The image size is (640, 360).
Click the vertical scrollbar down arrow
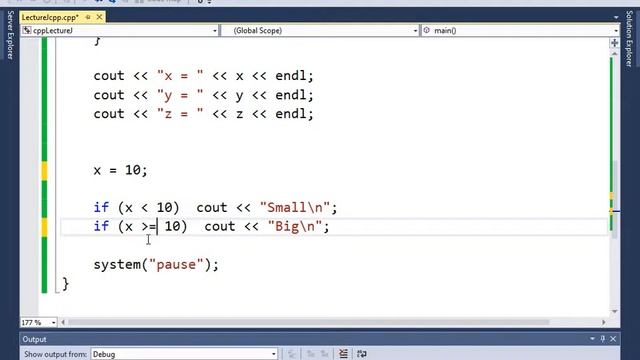tap(614, 312)
